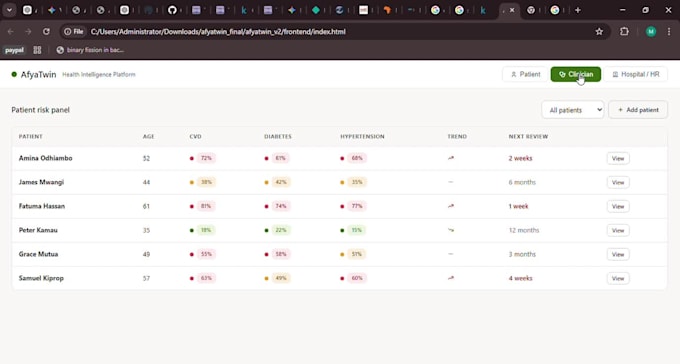Open the binary fission bookmark
This screenshot has width=680, height=364.
point(90,50)
